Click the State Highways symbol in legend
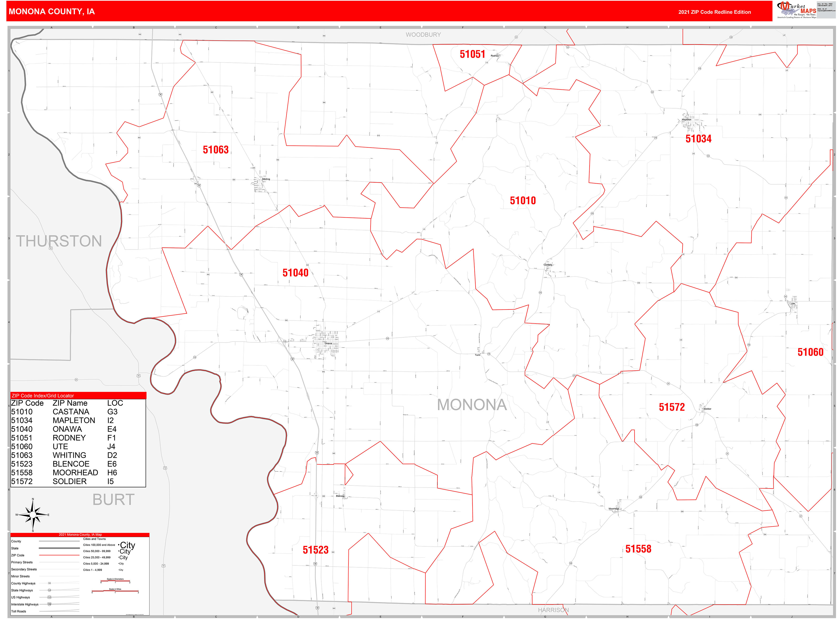Viewport: 840px width, 619px height. click(50, 590)
